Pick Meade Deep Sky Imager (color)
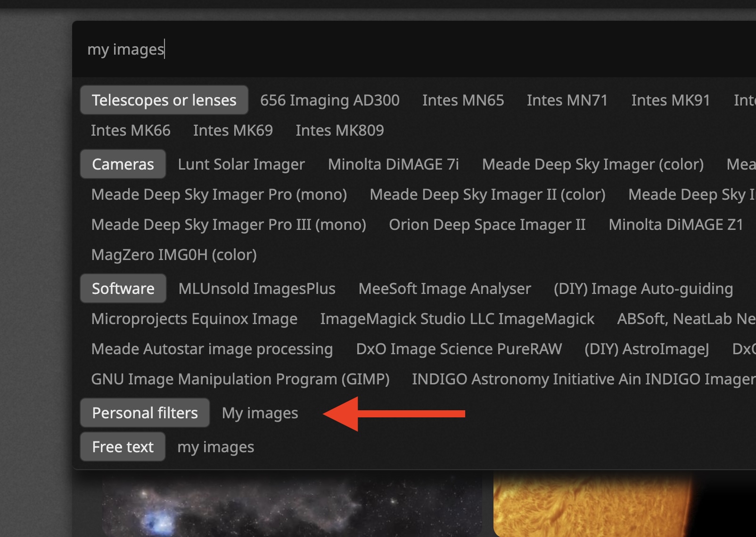Image resolution: width=756 pixels, height=537 pixels. point(593,164)
